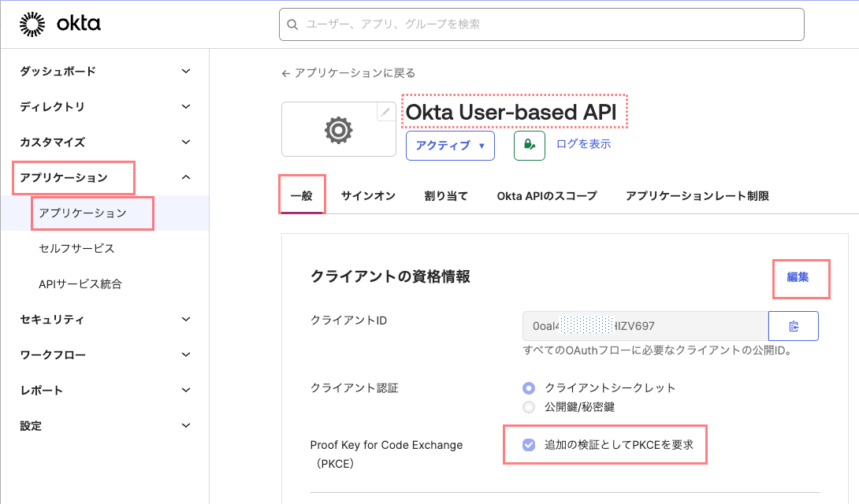Click the green lock key icon button
Image resolution: width=859 pixels, height=504 pixels.
[530, 146]
